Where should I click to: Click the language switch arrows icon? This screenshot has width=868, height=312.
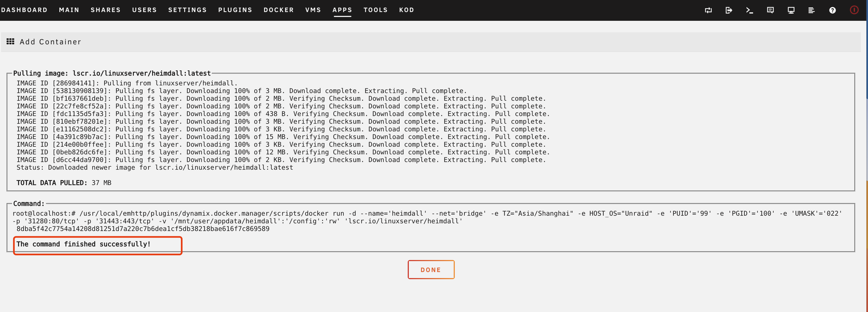click(x=708, y=10)
